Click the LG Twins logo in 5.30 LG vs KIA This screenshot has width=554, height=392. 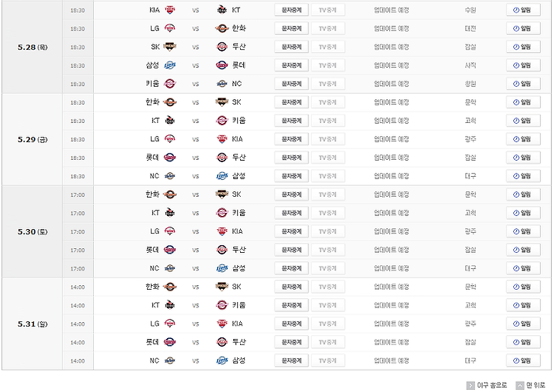170,231
